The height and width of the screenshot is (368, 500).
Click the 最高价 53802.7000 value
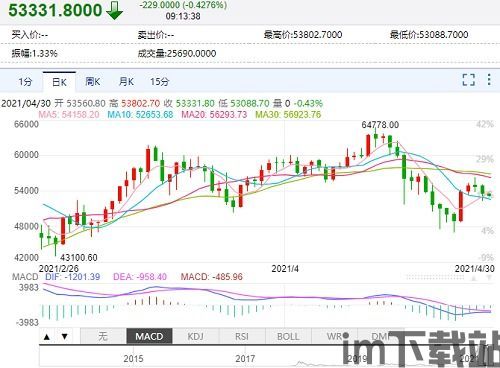317,34
